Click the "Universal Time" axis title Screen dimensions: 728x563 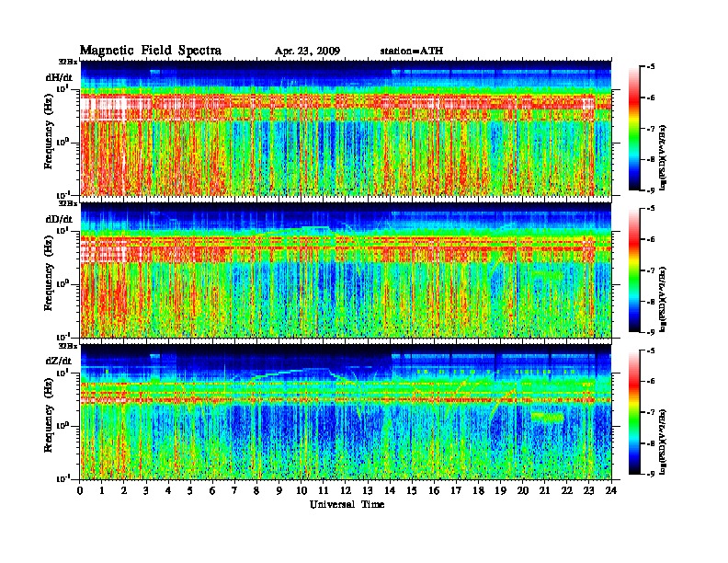(x=347, y=504)
